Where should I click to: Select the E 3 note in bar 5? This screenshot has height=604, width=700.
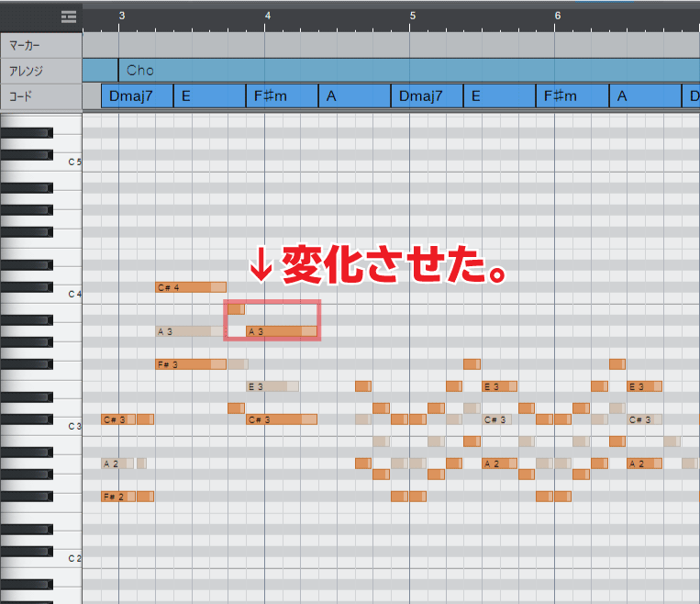click(500, 386)
